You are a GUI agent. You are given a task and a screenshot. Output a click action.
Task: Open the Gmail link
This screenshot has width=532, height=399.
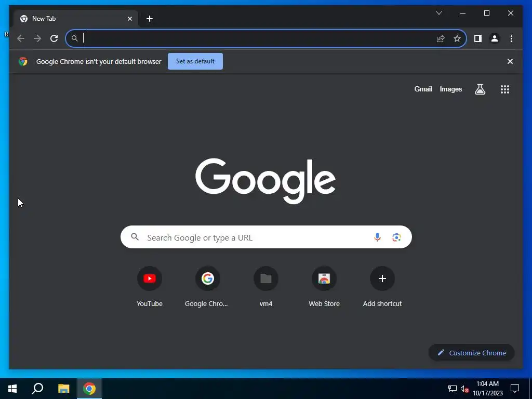[x=423, y=89]
